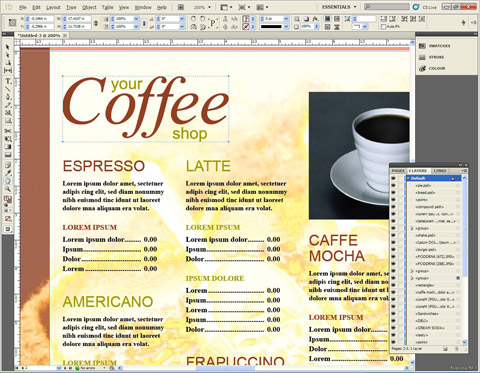Hide the <burger.psd> layer item
This screenshot has width=480, height=373.
coord(394,249)
